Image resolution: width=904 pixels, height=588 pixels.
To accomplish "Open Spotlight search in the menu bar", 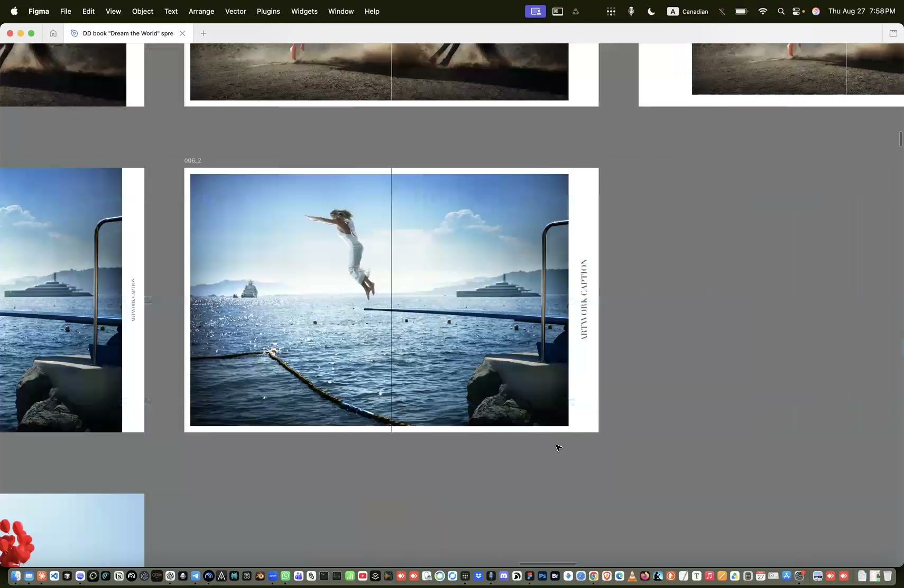I will (x=781, y=11).
